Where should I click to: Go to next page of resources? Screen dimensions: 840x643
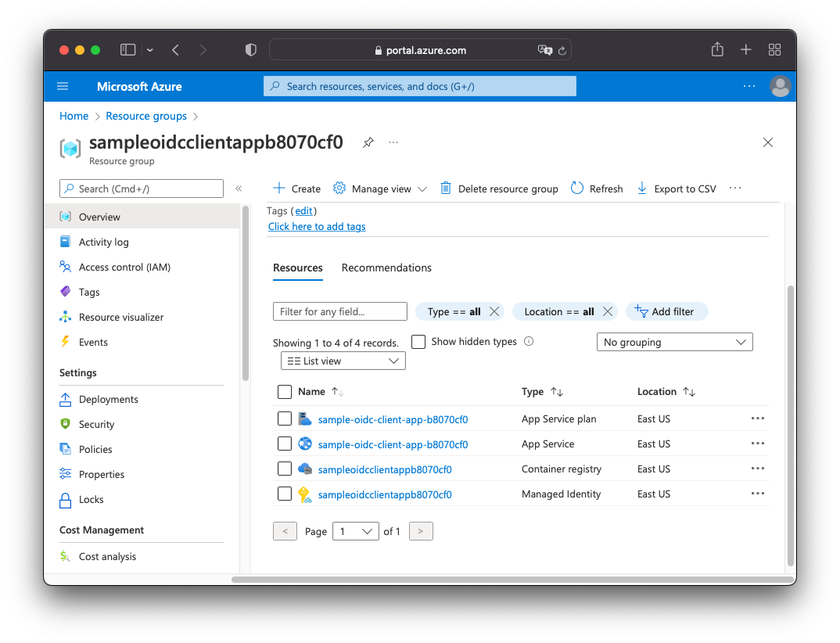tap(421, 531)
